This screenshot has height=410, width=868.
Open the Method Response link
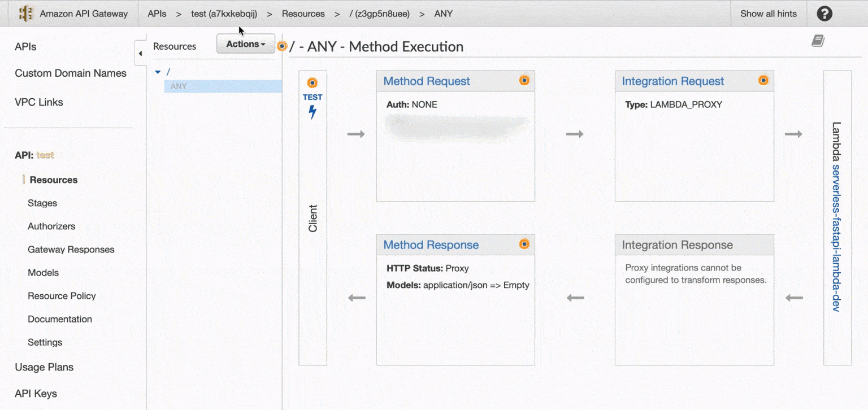[x=431, y=245]
